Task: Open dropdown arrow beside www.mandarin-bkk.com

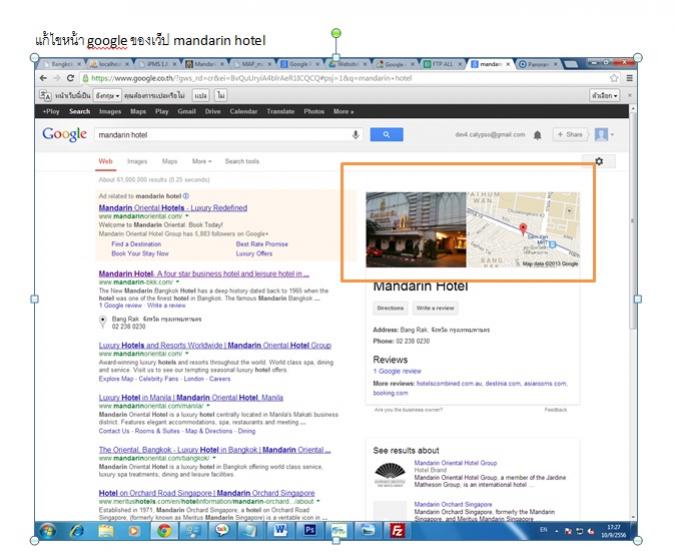Action: pos(177,282)
